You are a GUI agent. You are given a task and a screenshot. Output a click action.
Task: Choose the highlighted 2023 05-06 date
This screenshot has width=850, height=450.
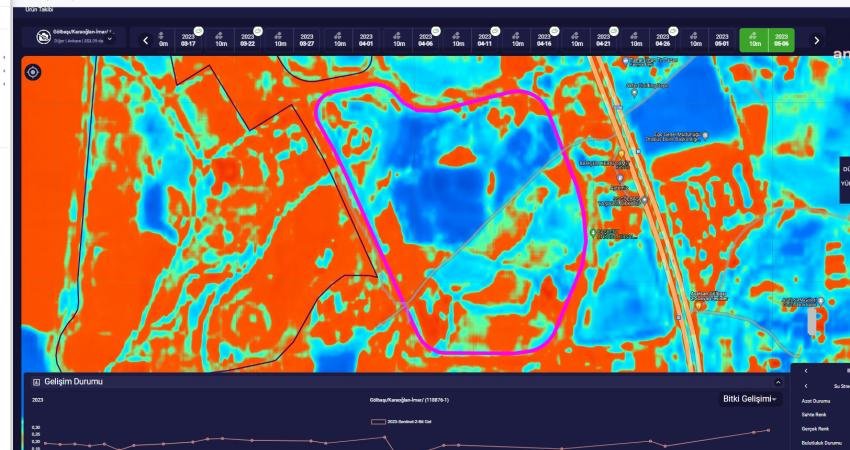click(780, 40)
